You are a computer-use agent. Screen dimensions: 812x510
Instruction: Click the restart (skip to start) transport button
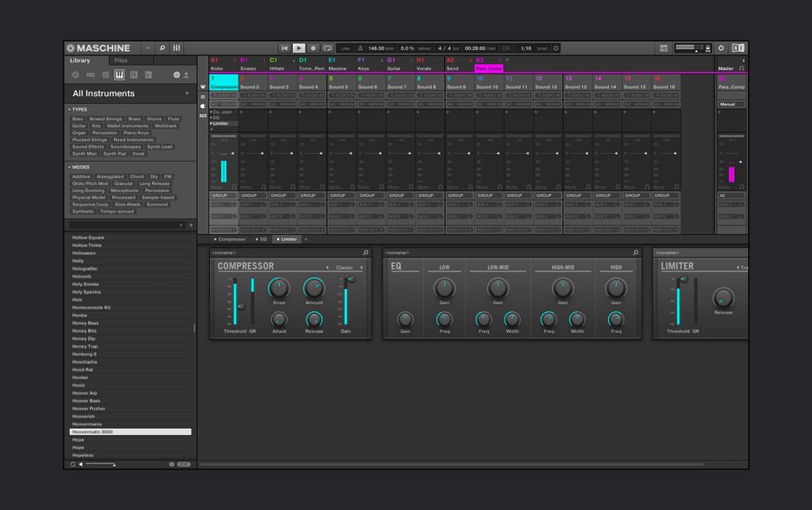tap(284, 48)
